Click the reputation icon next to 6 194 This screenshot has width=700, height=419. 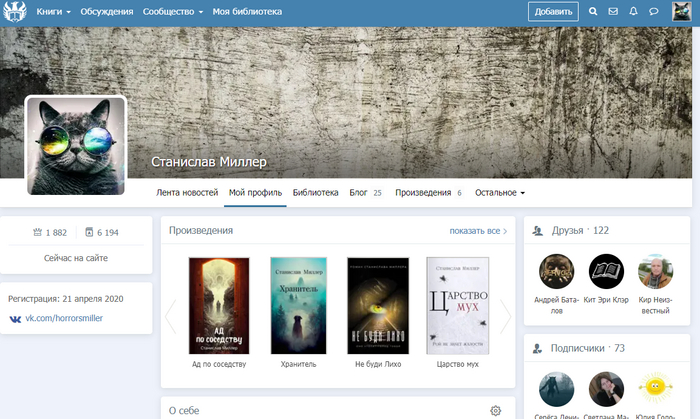(x=89, y=232)
